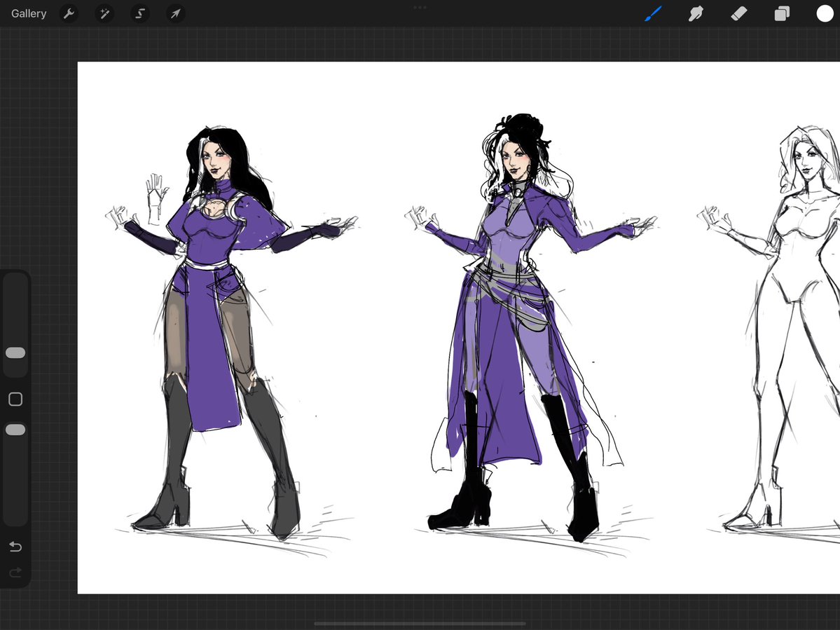Select the Eraser tool

point(738,13)
